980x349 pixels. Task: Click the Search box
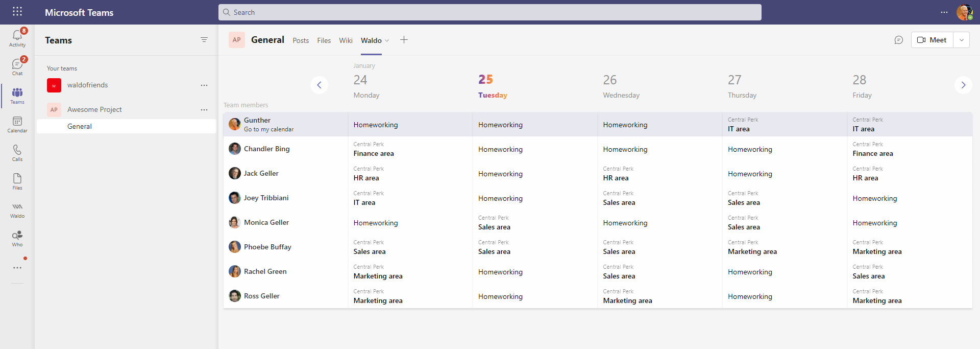pos(490,12)
